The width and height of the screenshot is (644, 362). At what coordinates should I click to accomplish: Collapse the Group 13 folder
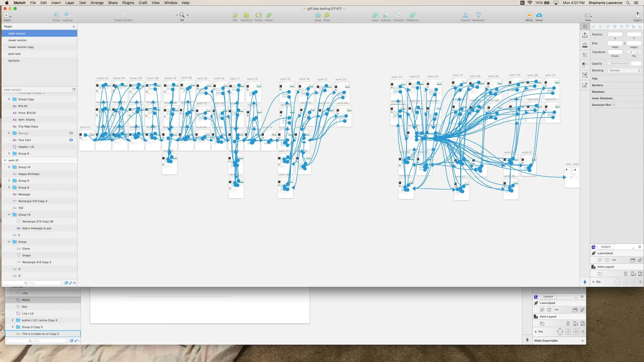[9, 215]
